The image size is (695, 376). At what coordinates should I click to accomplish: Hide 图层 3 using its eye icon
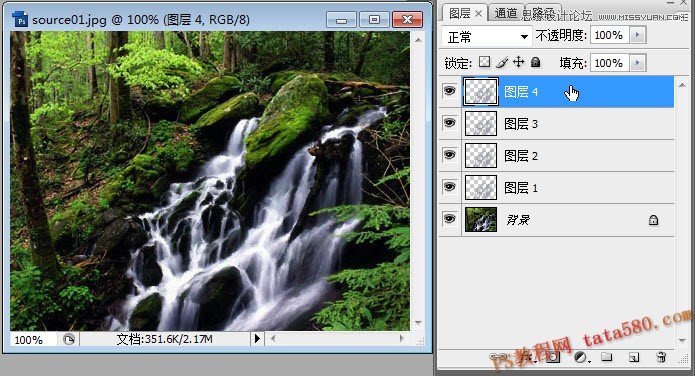(449, 123)
